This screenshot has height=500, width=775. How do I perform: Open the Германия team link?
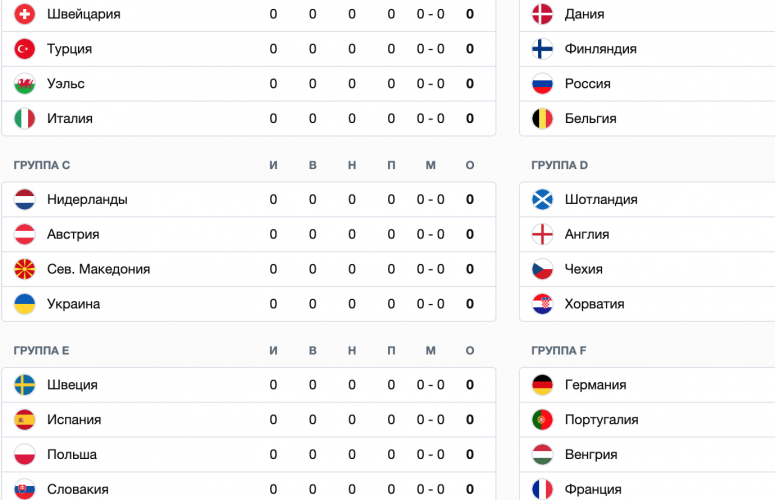(596, 385)
